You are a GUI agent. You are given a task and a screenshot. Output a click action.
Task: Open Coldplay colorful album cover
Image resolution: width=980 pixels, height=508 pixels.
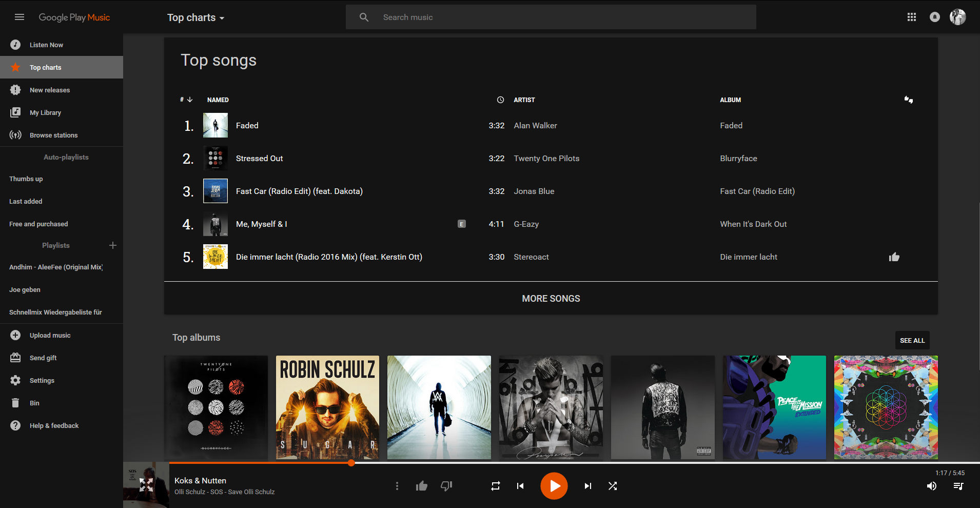[886, 407]
